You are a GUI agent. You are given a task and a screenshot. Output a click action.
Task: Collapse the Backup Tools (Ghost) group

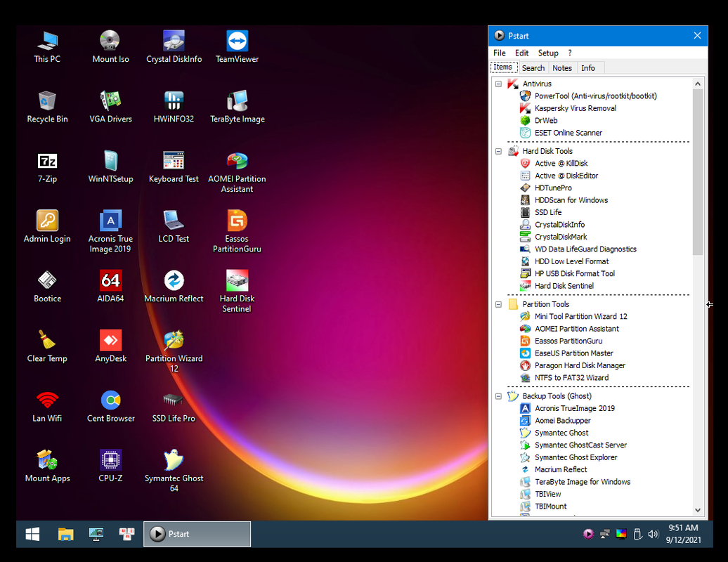click(498, 396)
